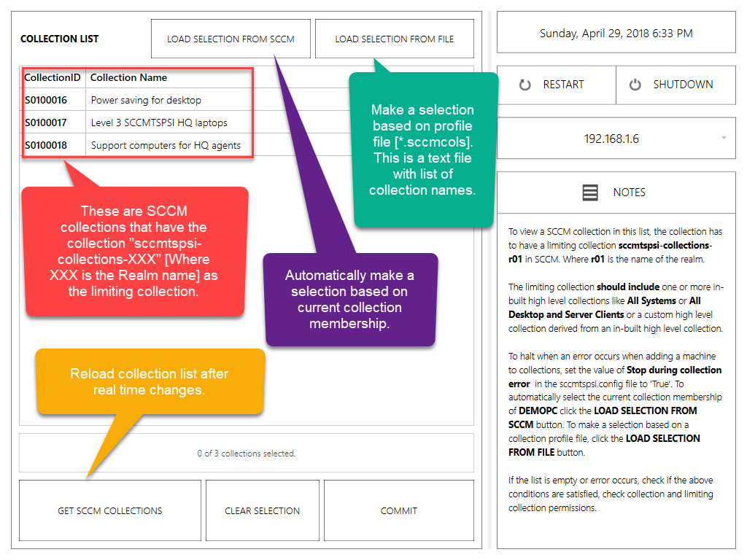Screen dimensions: 747x560
Task: Click collection ID S0100016 cell
Action: [x=46, y=100]
